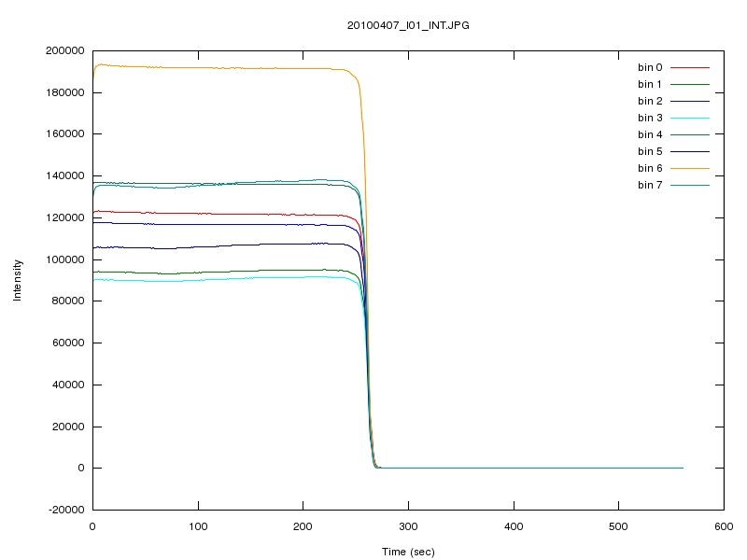Click the chart title 20100407_I01_INT.JPG
Screen dimensions: 747x560
coord(408,26)
